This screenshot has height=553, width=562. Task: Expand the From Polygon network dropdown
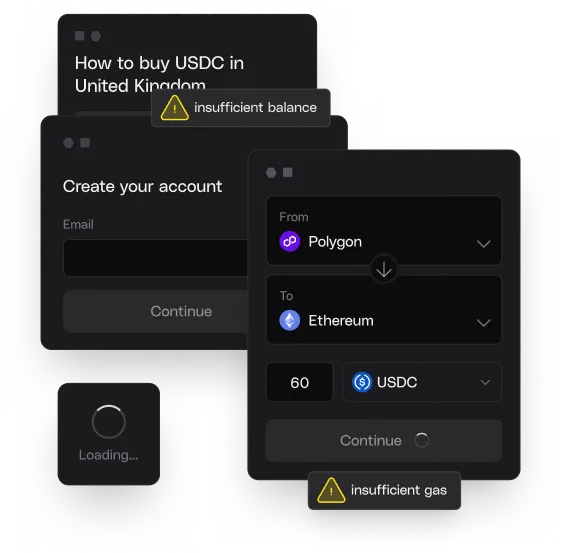384,230
